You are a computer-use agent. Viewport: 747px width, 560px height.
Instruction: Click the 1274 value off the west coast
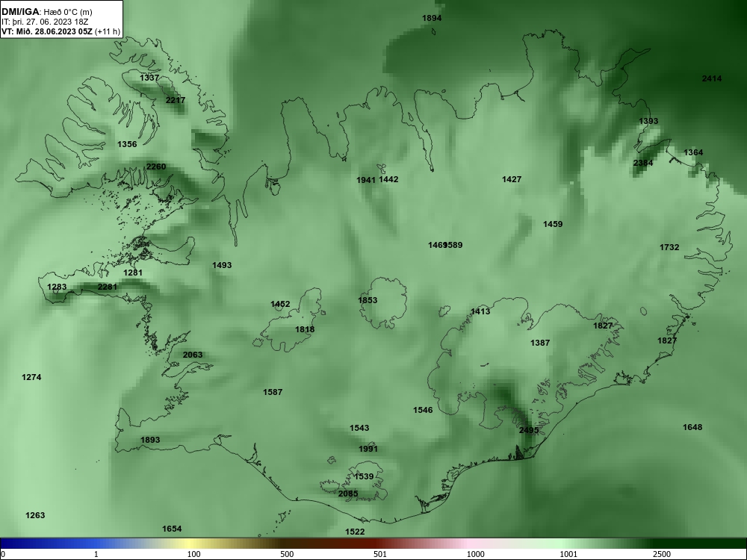(x=31, y=377)
